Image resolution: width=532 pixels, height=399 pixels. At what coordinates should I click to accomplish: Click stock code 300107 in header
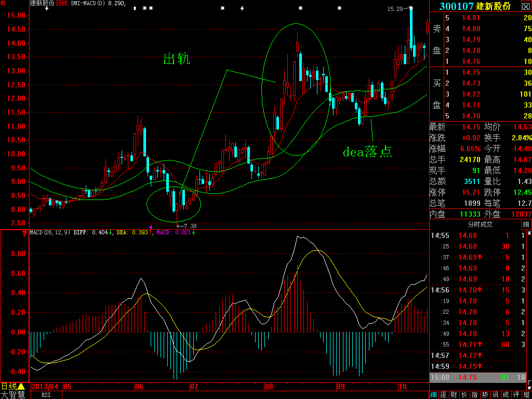tap(457, 6)
